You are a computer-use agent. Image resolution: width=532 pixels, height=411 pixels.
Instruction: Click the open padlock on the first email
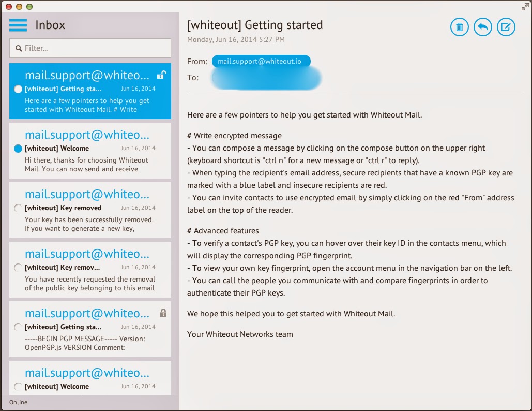click(x=162, y=75)
